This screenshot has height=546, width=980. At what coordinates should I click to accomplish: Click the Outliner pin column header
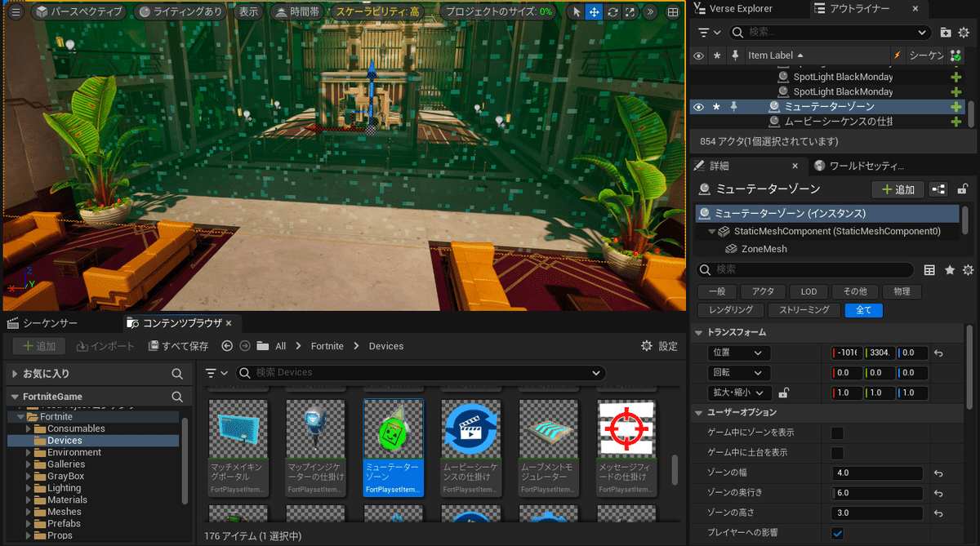click(x=735, y=55)
